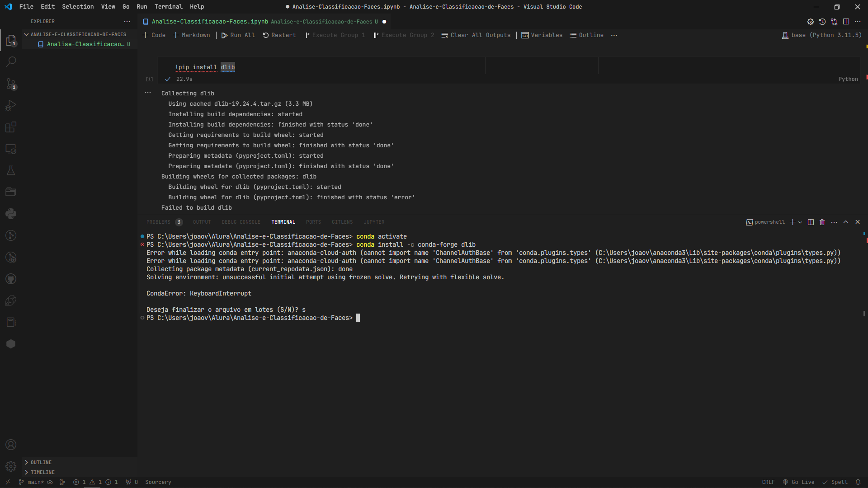Toggle the notebook unsaved changes dot
The height and width of the screenshot is (488, 868).
point(384,21)
